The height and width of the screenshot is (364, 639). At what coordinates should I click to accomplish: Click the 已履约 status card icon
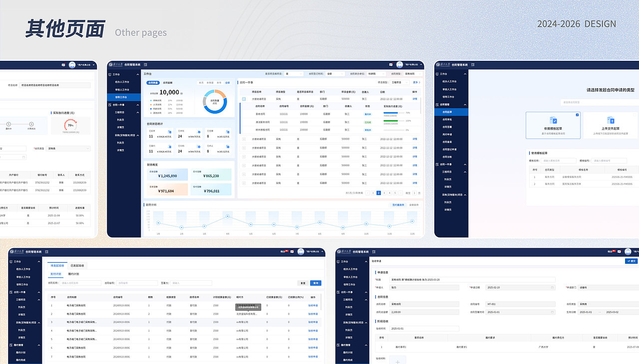(170, 147)
